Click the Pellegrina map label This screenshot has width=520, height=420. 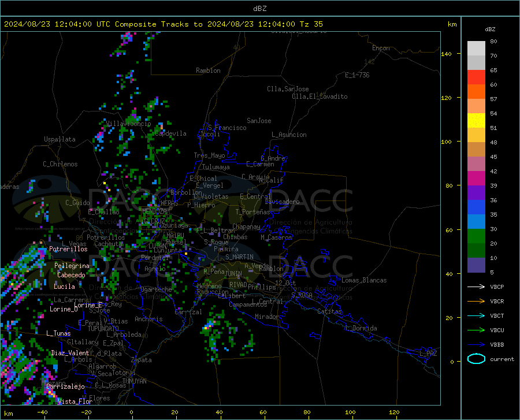tap(72, 266)
